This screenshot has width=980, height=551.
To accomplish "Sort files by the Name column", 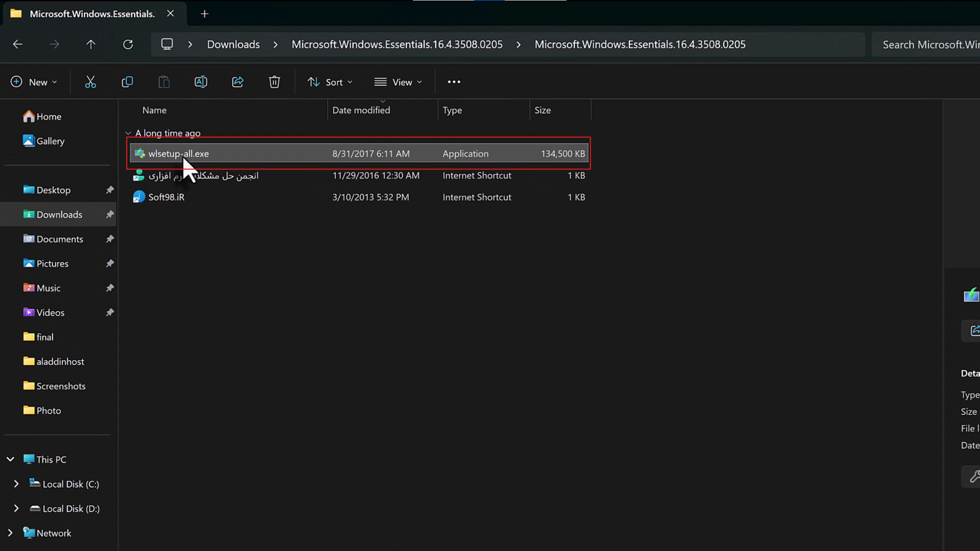I will [x=154, y=110].
